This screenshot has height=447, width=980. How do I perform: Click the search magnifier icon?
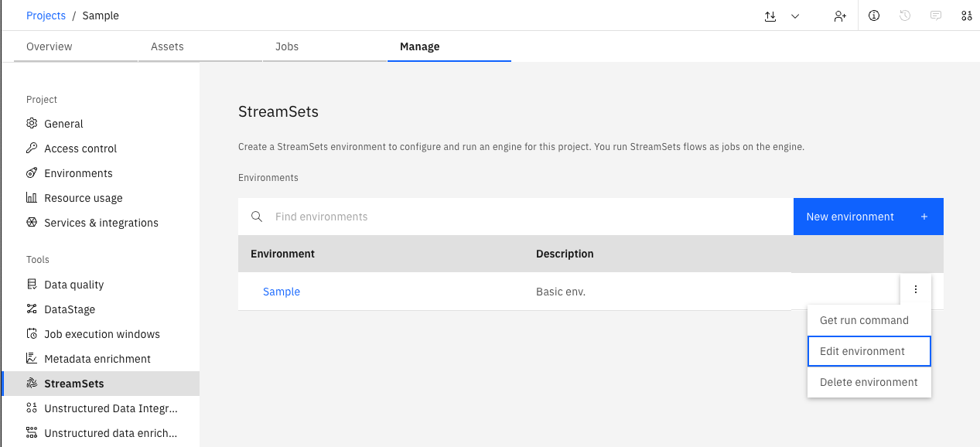click(x=257, y=217)
